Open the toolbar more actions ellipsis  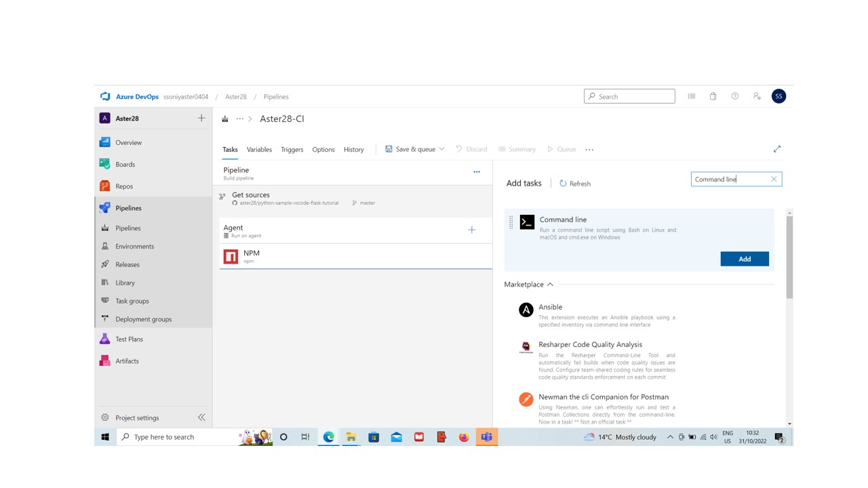(589, 149)
